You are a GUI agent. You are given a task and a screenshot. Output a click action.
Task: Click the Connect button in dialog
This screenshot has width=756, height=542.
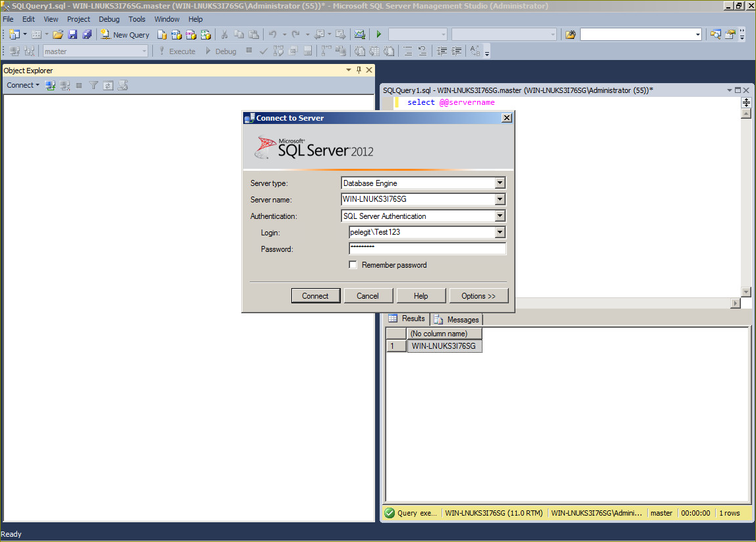315,295
